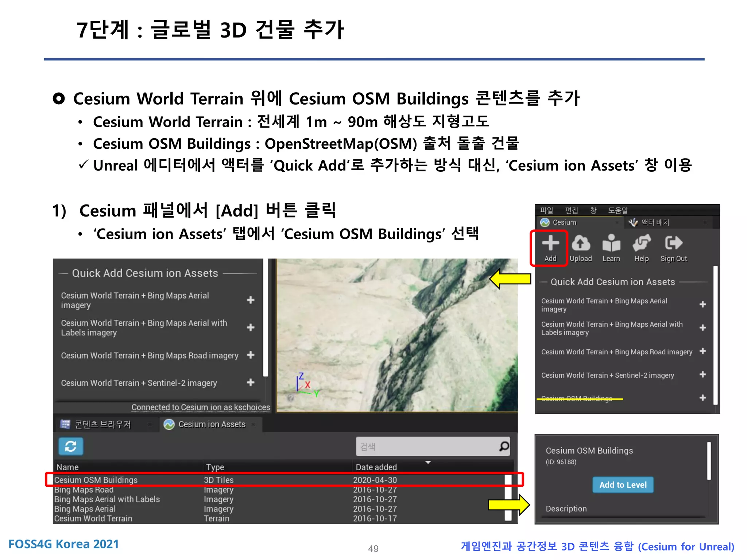Screen dimensions: 747x560
Task: Open the 창 menu
Action: (x=593, y=210)
